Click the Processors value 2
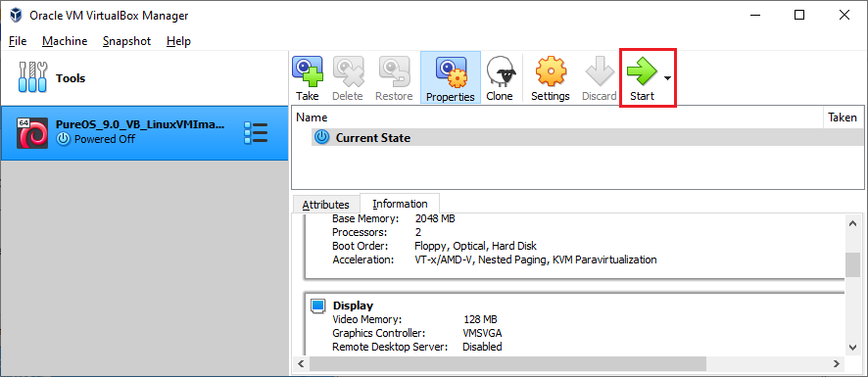 click(x=418, y=232)
